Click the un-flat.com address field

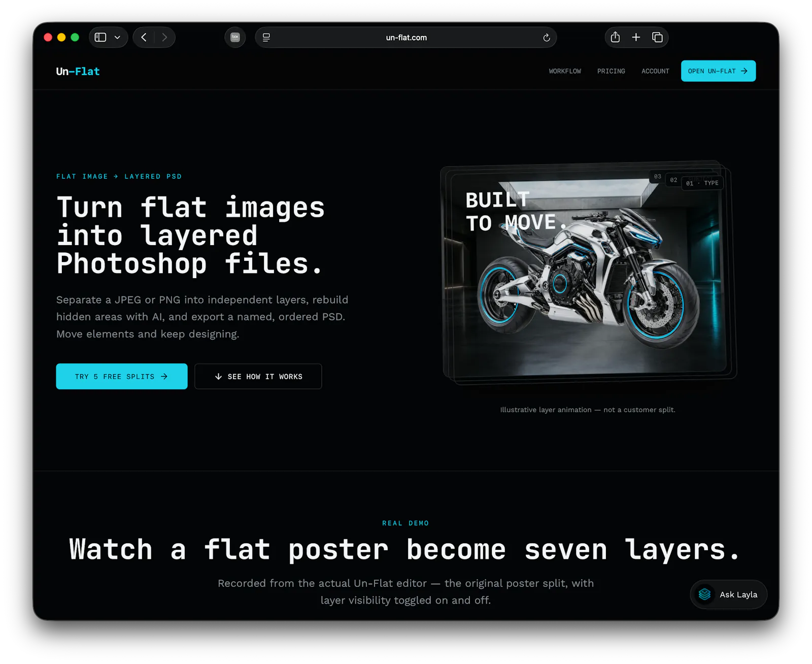pos(406,38)
